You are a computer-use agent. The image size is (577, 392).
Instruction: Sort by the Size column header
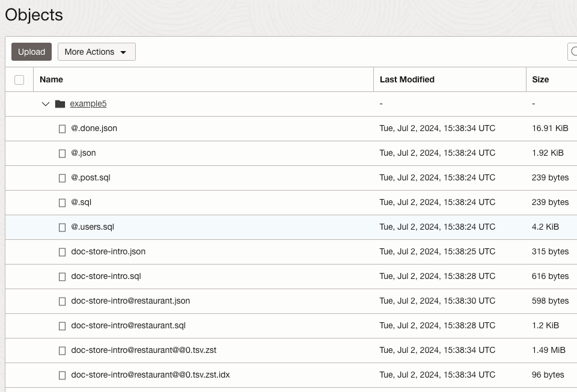[x=540, y=79]
